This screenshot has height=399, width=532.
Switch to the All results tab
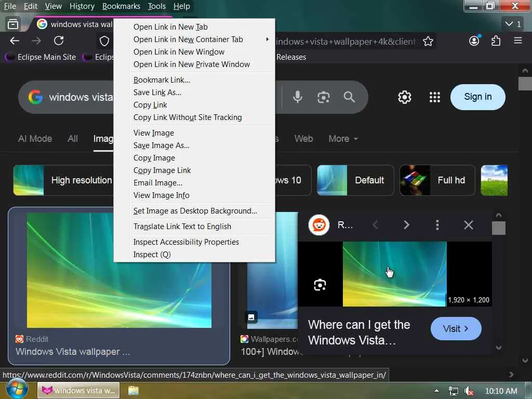click(73, 139)
